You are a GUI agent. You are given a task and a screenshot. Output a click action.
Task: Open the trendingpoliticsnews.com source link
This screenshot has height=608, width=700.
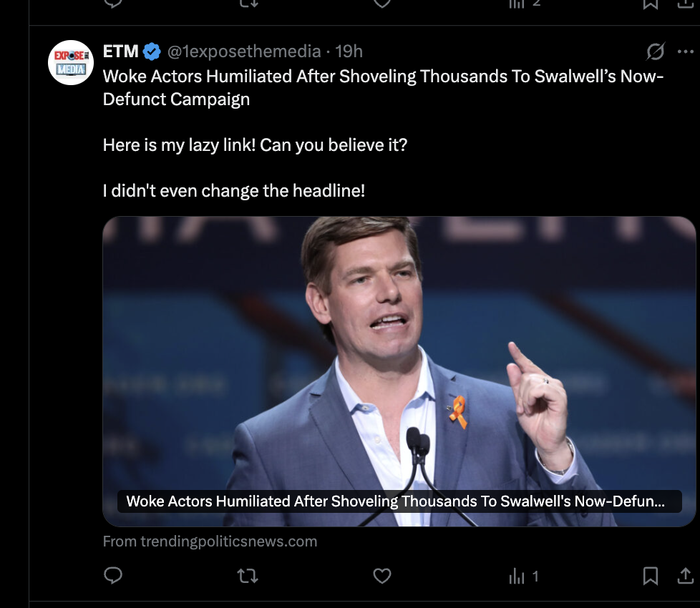click(x=210, y=541)
